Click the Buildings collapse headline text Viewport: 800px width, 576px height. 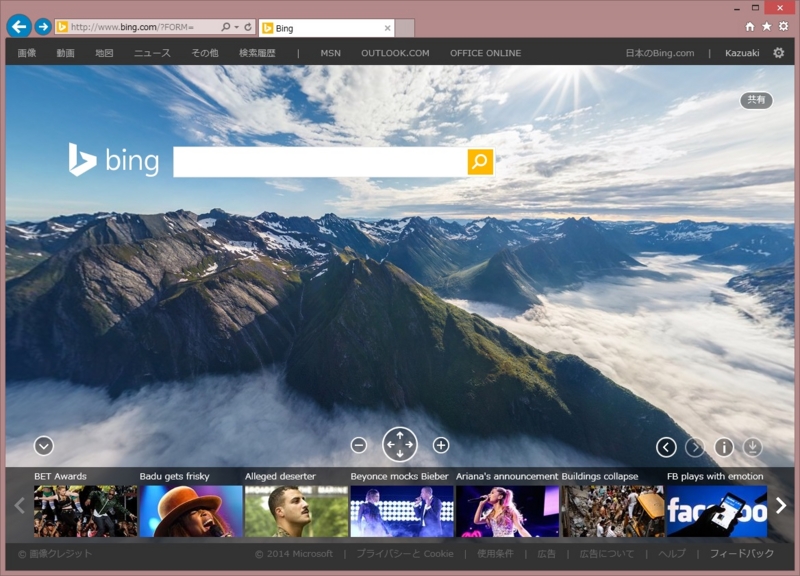(599, 476)
